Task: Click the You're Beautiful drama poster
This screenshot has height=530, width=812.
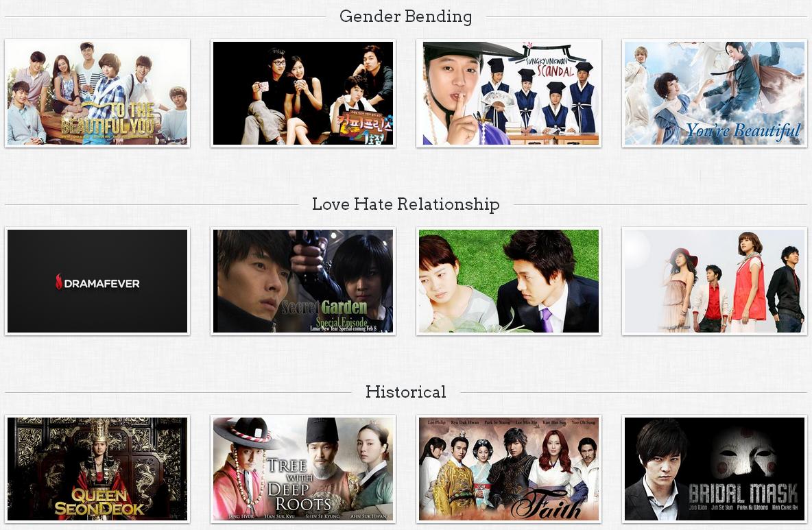Action: coord(714,93)
